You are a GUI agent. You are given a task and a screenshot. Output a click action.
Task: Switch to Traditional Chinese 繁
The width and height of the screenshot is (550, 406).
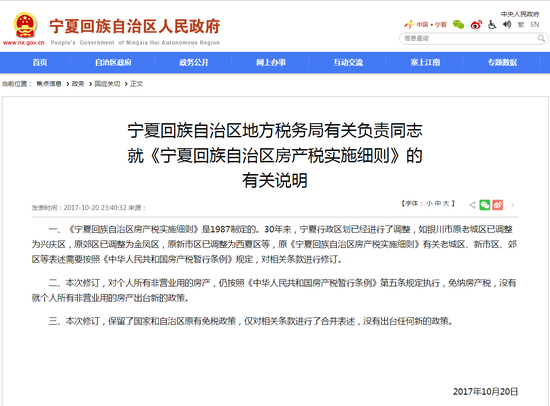pyautogui.click(x=521, y=25)
